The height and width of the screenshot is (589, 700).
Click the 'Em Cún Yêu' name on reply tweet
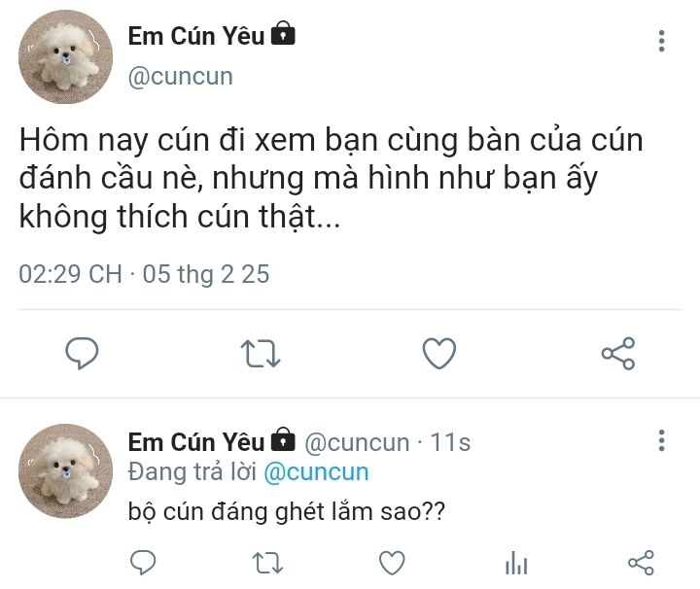[x=196, y=441]
